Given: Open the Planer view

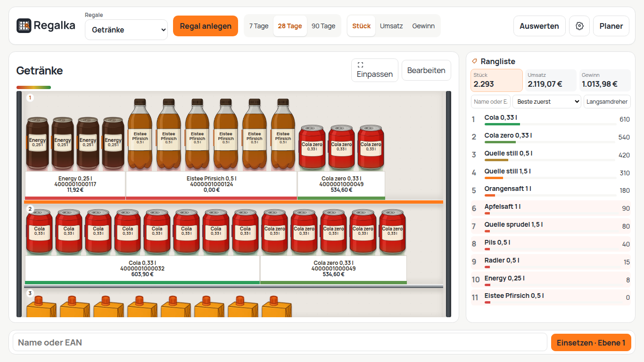Looking at the screenshot, I should (x=611, y=26).
